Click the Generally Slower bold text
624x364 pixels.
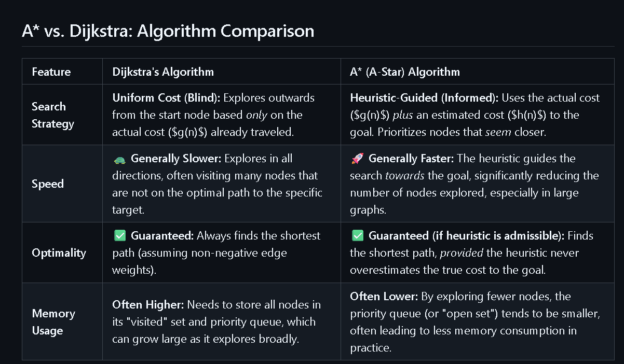point(172,159)
